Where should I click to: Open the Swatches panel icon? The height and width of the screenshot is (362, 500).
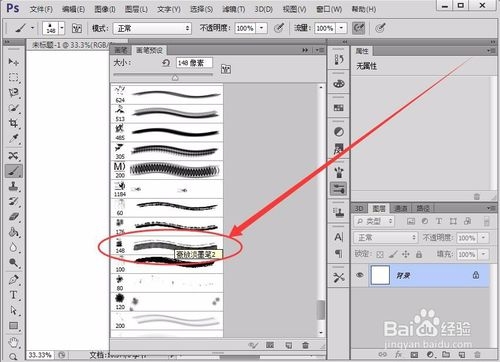[x=339, y=107]
